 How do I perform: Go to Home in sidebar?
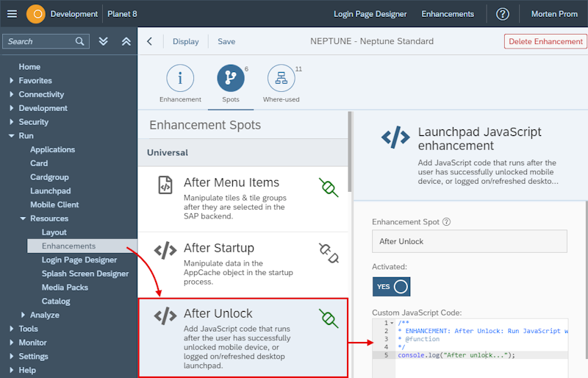pos(29,67)
